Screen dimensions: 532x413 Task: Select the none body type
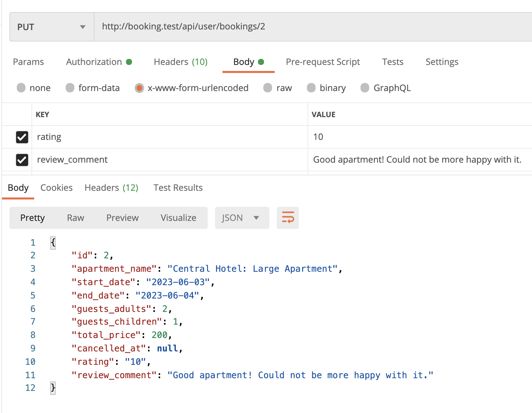[21, 88]
